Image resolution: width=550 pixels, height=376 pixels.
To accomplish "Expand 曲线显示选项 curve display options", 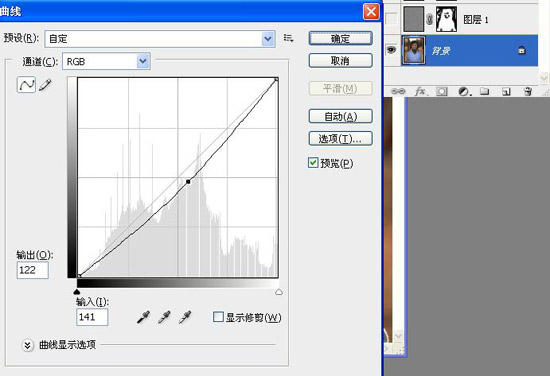I will (27, 345).
